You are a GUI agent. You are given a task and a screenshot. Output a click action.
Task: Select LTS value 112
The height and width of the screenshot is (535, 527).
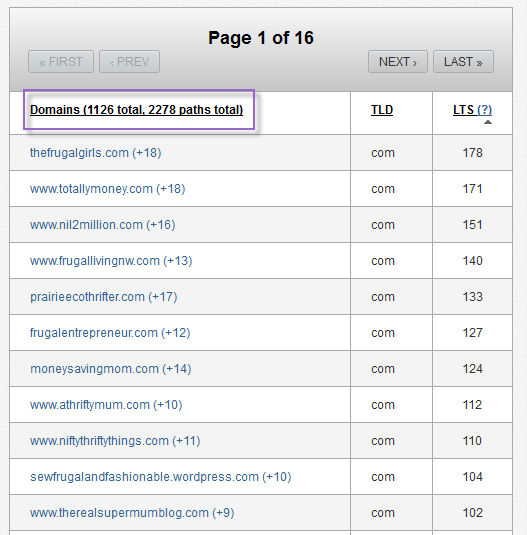pyautogui.click(x=472, y=405)
